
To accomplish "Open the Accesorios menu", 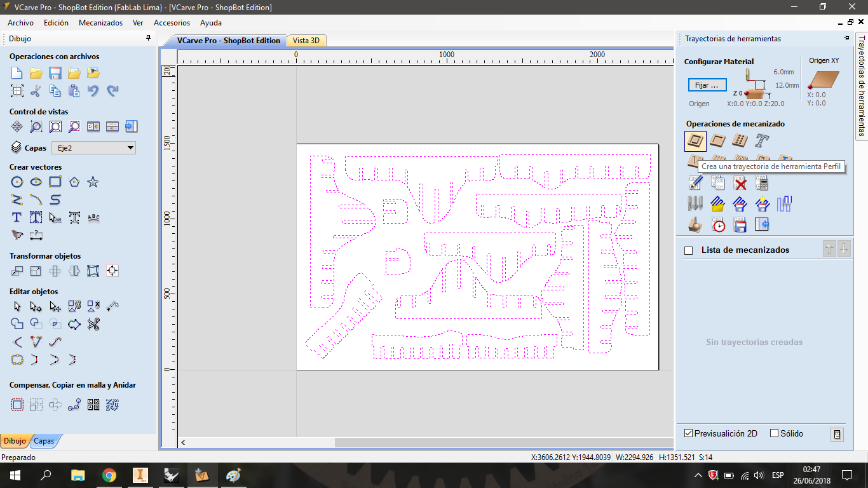I will pos(172,23).
